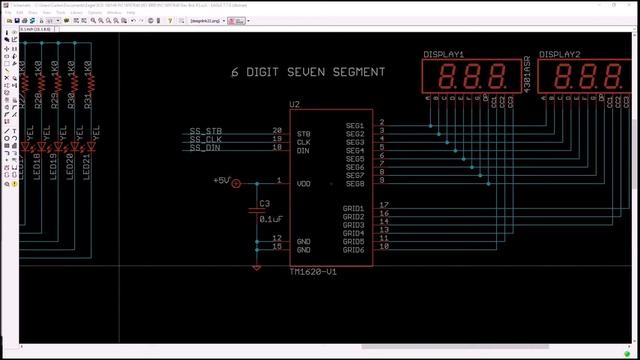The image size is (640, 360).
Task: Expand the designlink combo box arrow
Action: coord(224,21)
